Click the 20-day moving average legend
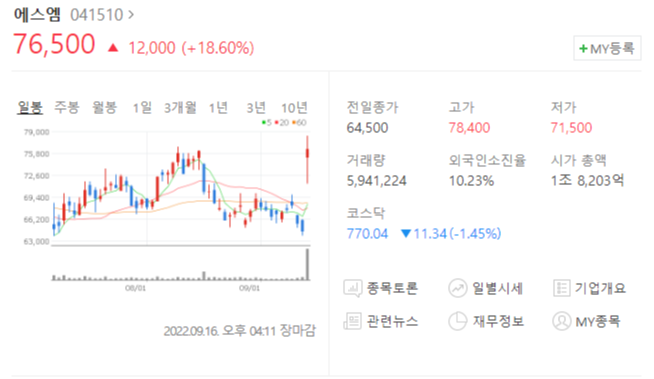654x379 pixels. (x=282, y=123)
